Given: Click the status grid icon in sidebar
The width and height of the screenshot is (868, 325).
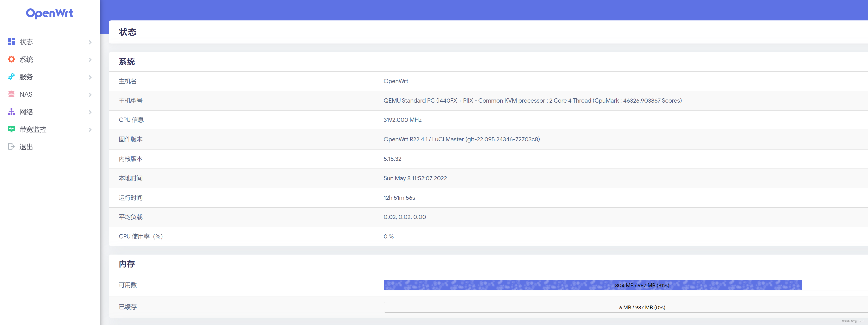Looking at the screenshot, I should 12,41.
